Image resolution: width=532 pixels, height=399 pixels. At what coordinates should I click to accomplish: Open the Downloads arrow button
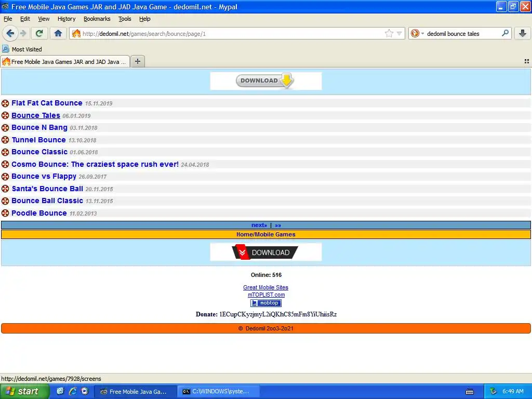click(x=523, y=33)
